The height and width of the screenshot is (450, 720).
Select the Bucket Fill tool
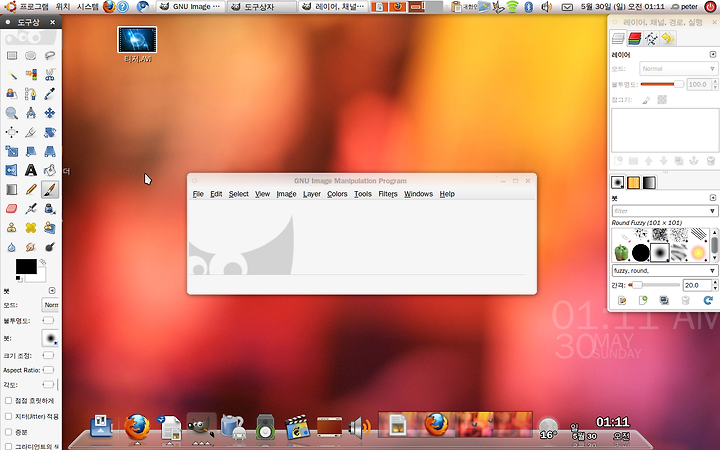pyautogui.click(x=50, y=170)
